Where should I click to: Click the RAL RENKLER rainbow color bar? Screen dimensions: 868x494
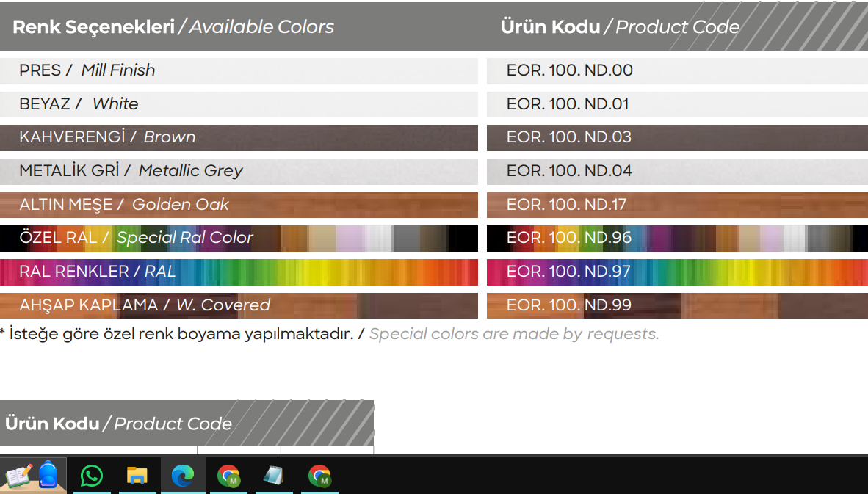coord(239,272)
